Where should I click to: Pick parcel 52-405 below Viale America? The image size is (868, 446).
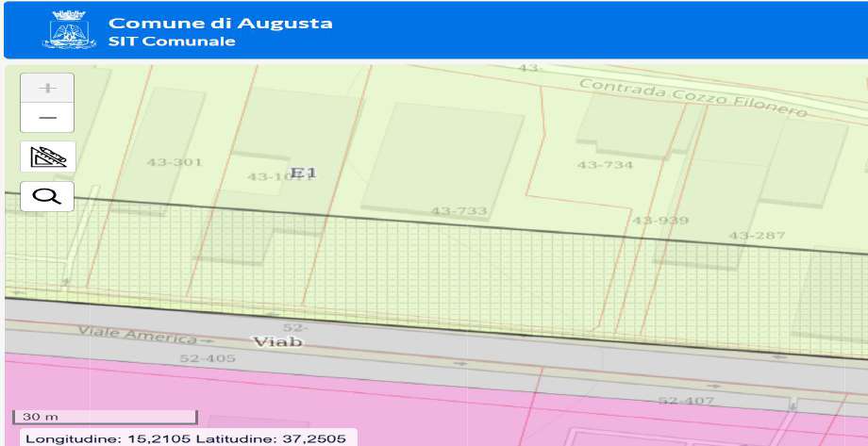click(x=207, y=358)
